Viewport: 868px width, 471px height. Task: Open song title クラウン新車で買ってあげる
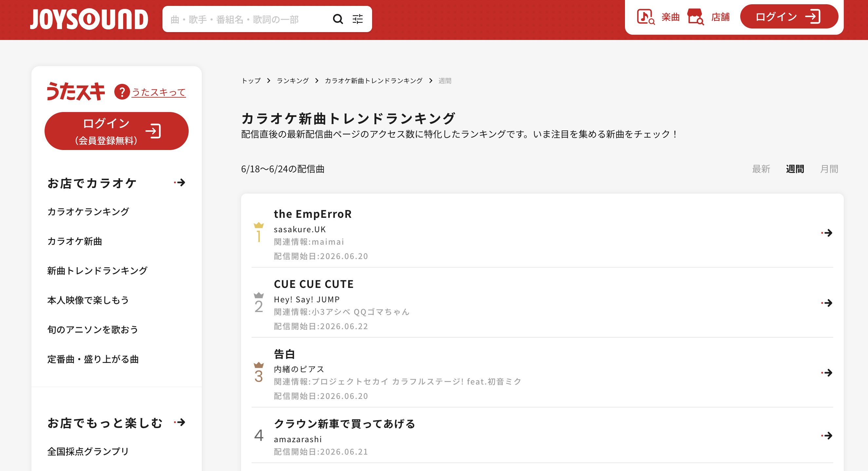[344, 424]
